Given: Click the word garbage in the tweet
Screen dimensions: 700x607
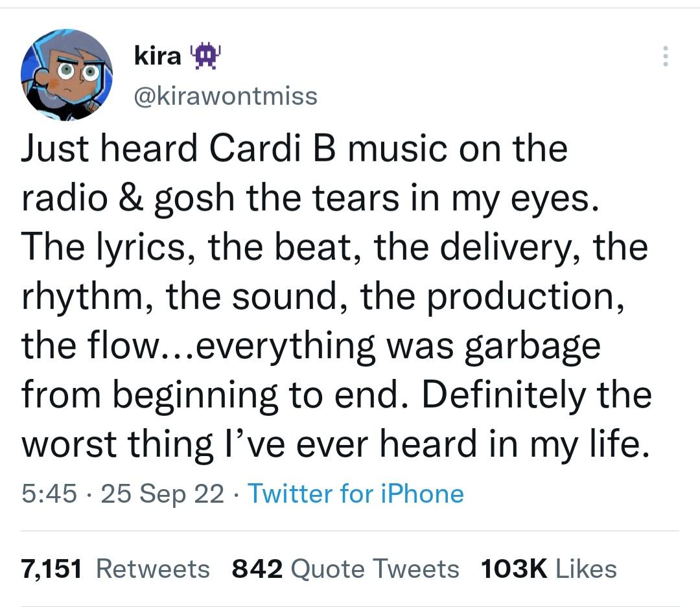Looking at the screenshot, I should tap(536, 345).
